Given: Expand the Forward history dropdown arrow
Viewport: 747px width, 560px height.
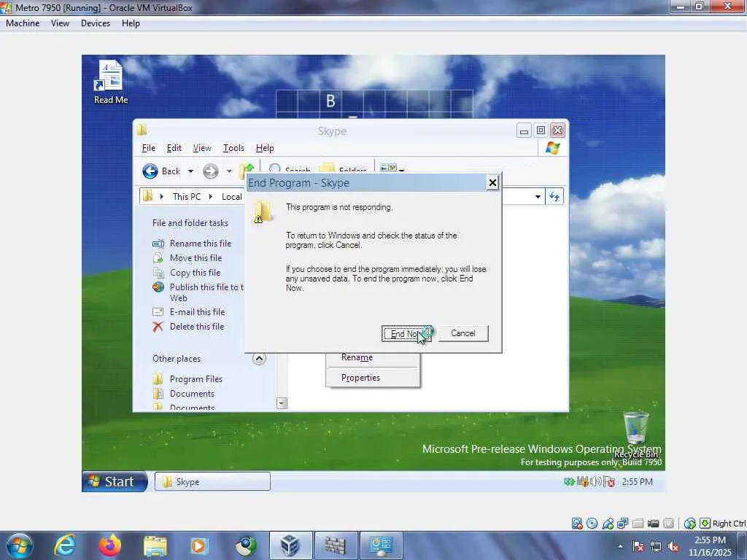Looking at the screenshot, I should pyautogui.click(x=229, y=171).
